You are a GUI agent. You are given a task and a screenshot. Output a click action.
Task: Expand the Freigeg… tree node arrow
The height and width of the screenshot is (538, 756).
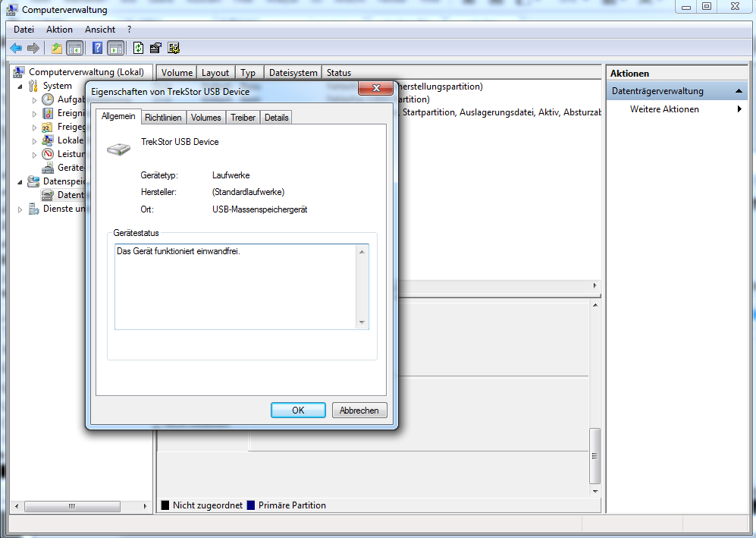[x=34, y=127]
